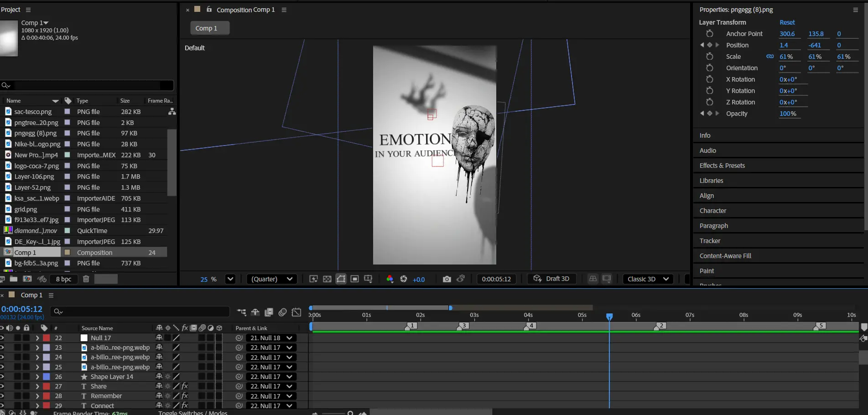Open the Effects & Presets panel

[722, 166]
